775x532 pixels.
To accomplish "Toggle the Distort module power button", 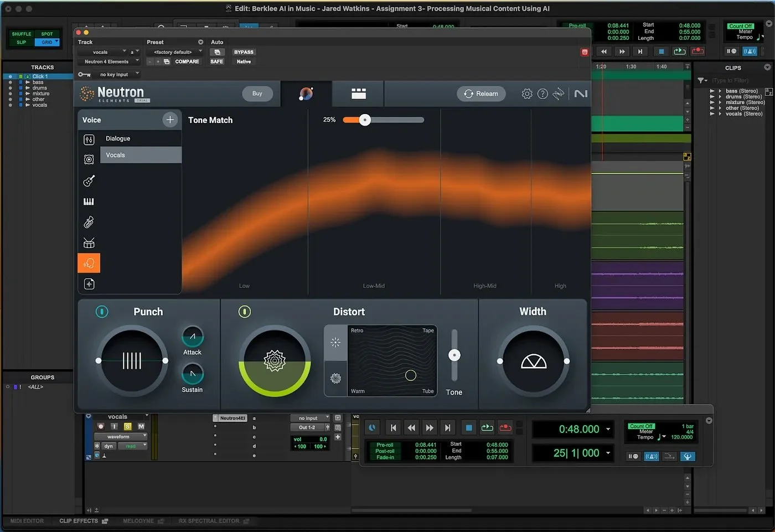I will click(245, 312).
